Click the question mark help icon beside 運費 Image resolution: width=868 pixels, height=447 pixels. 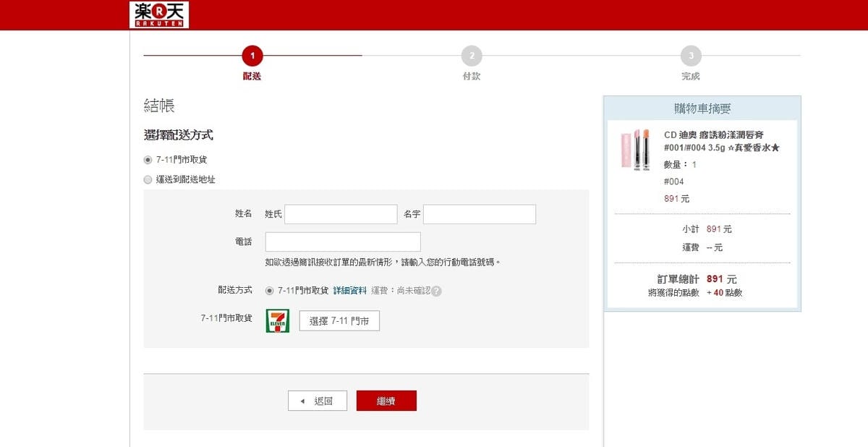coord(436,291)
